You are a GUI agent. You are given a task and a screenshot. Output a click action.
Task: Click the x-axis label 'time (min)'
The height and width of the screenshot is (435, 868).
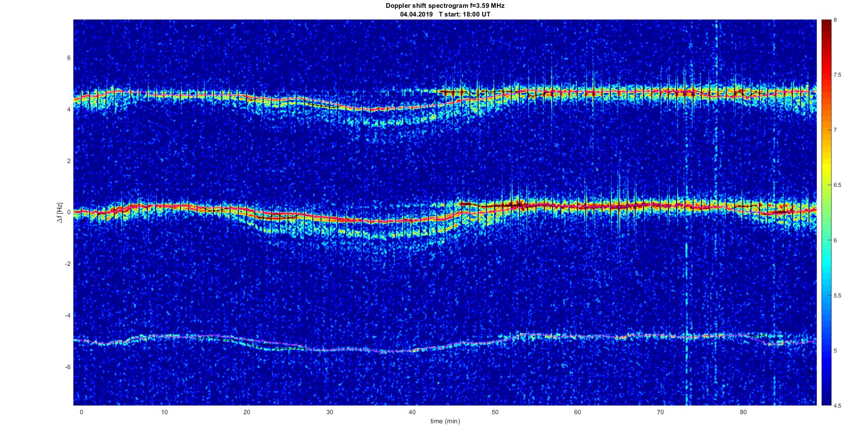(x=445, y=421)
